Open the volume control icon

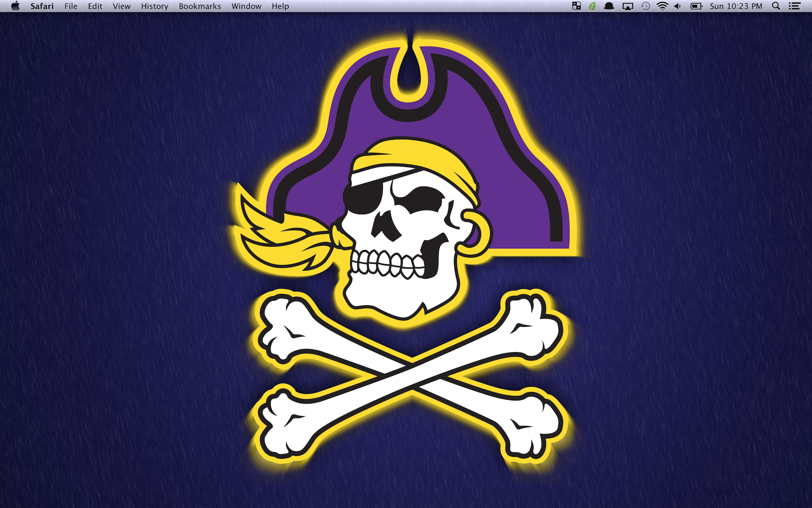pos(678,6)
